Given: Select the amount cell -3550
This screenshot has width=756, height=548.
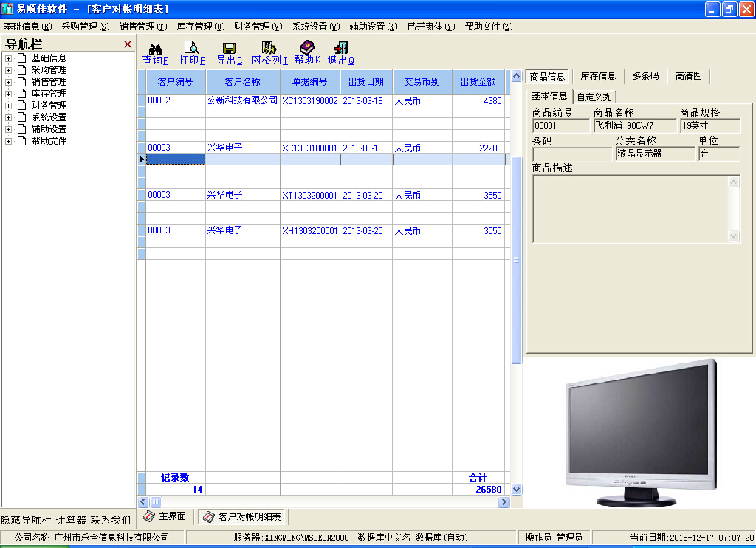Looking at the screenshot, I should (x=478, y=195).
